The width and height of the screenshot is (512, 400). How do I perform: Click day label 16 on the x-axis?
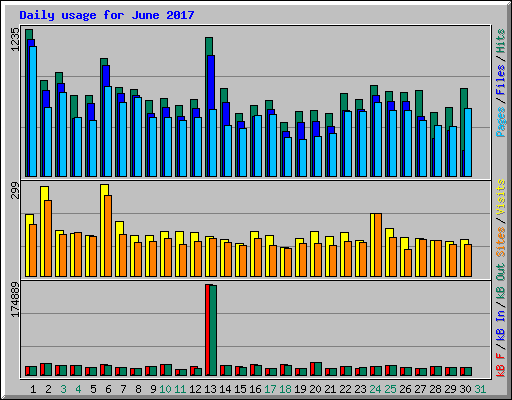(255, 389)
